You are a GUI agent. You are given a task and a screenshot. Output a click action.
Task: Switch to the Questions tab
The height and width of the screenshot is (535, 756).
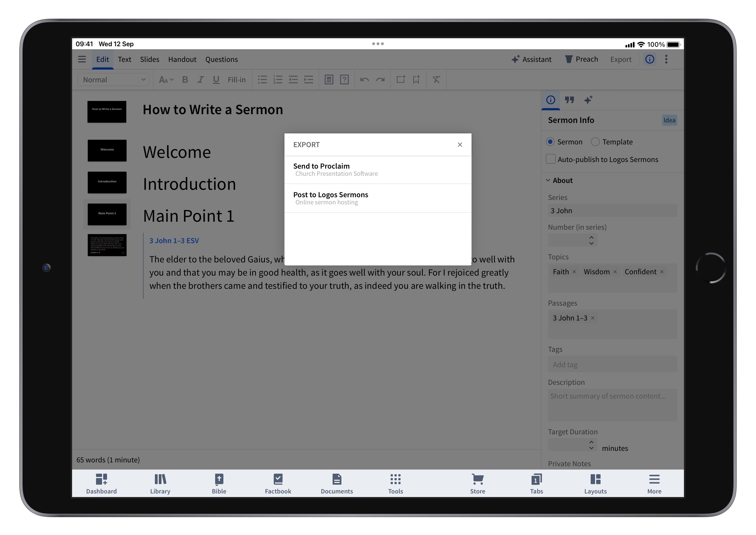click(x=221, y=59)
